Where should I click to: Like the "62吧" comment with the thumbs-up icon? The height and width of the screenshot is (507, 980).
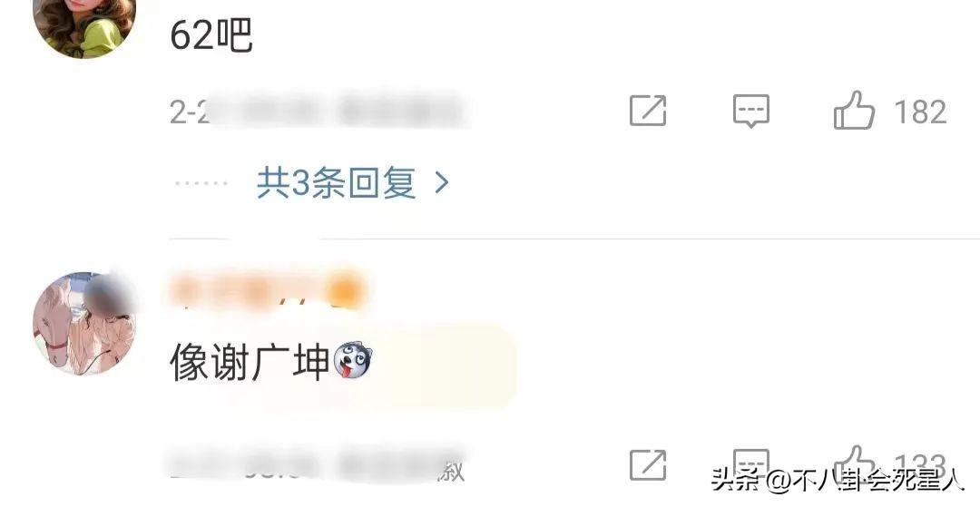(854, 110)
